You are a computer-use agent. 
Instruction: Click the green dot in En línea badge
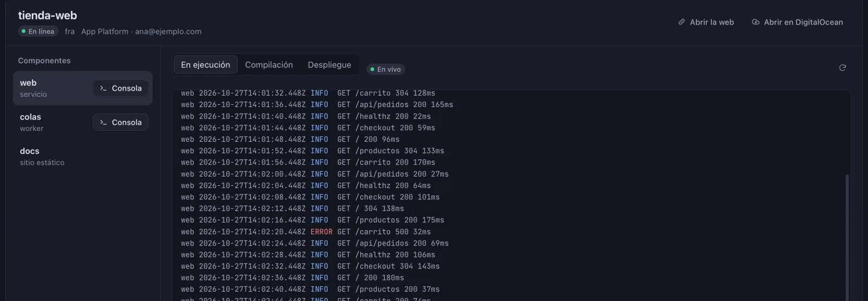coord(23,32)
